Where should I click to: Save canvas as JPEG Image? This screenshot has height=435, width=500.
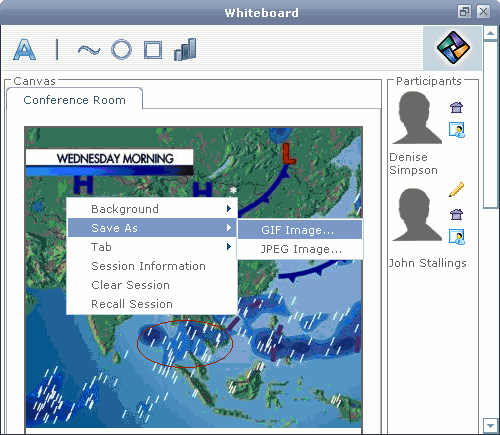pyautogui.click(x=300, y=249)
